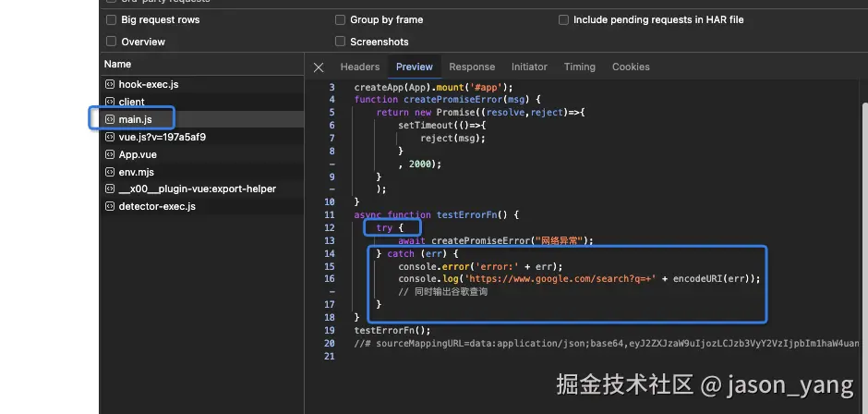Tick Include pending requests in HAR file
This screenshot has height=414, width=868.
pos(563,20)
